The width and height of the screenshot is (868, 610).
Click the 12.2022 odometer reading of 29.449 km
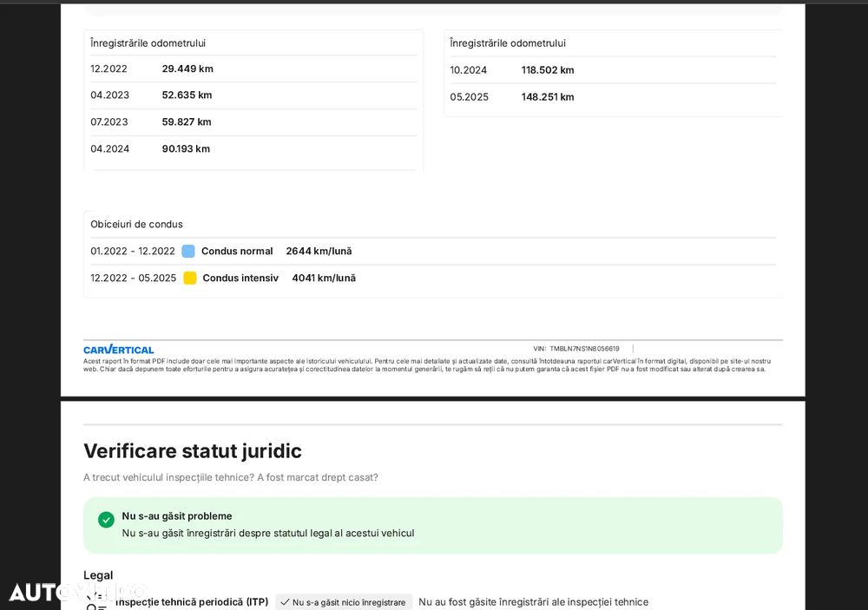tap(187, 69)
